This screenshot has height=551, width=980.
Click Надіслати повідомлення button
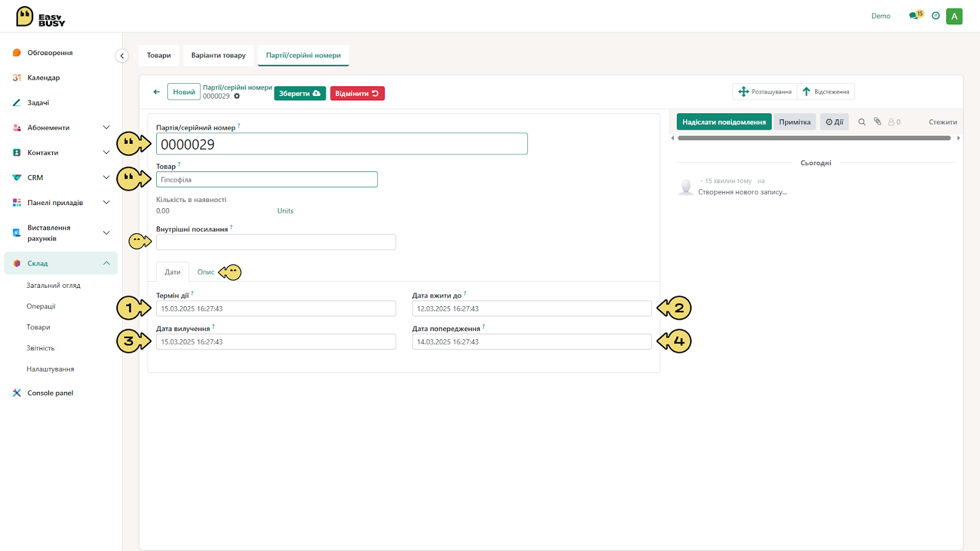click(x=724, y=122)
